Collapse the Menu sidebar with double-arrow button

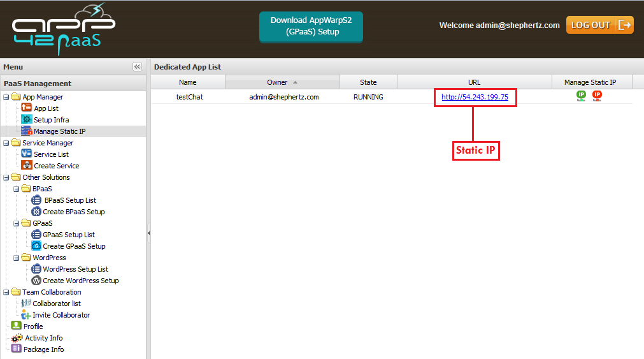click(137, 66)
